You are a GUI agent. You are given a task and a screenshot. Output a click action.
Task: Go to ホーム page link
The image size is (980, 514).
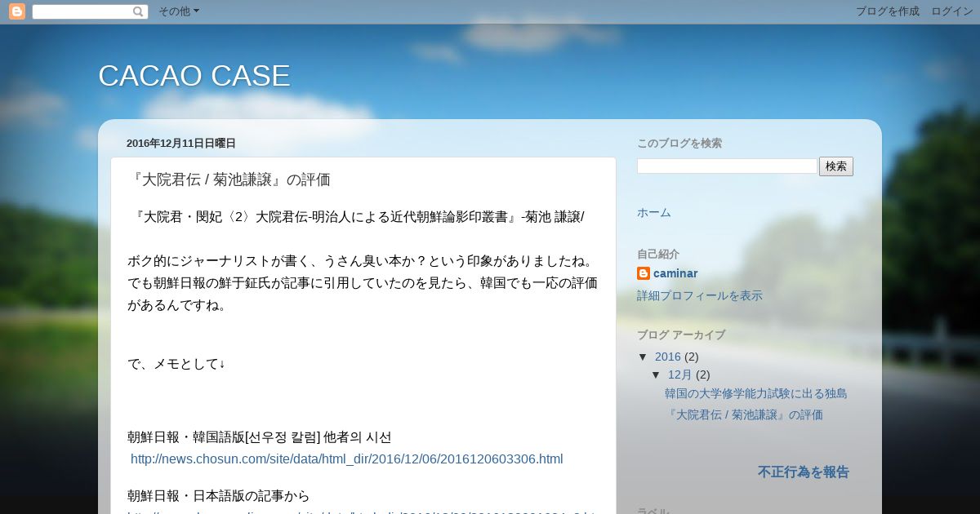654,212
